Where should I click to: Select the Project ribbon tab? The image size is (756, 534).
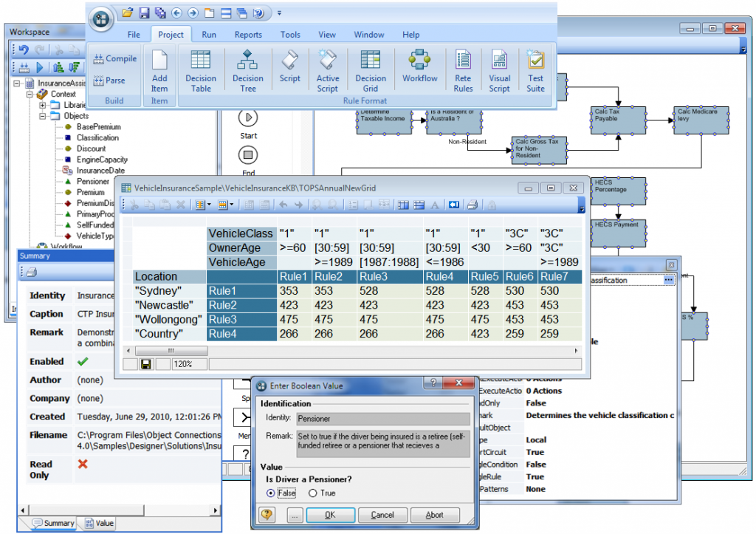pos(171,35)
